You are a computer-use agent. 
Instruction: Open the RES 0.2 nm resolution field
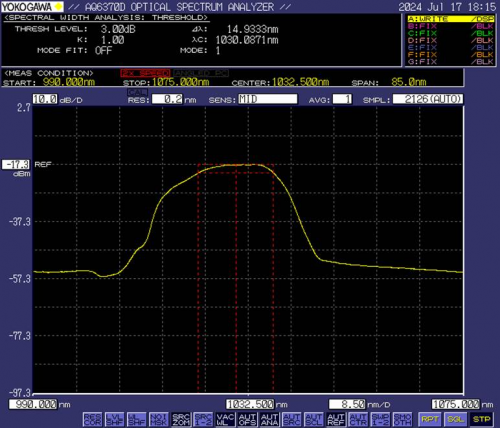point(167,99)
